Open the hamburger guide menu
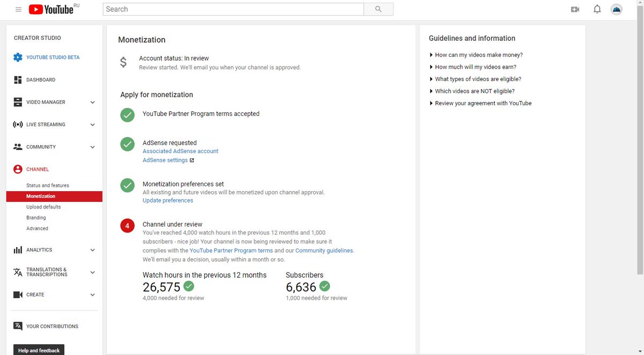Screen dimensions: 644x355 (x=19, y=9)
